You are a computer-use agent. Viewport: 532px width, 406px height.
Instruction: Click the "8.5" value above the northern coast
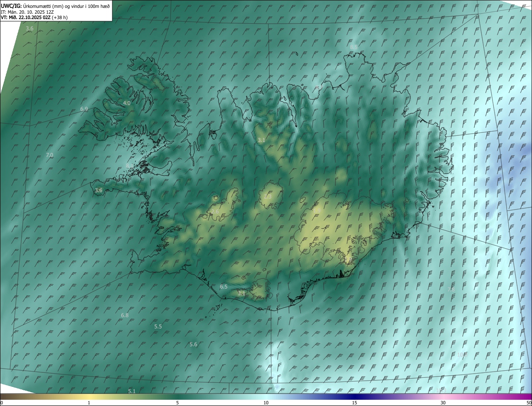click(x=354, y=47)
